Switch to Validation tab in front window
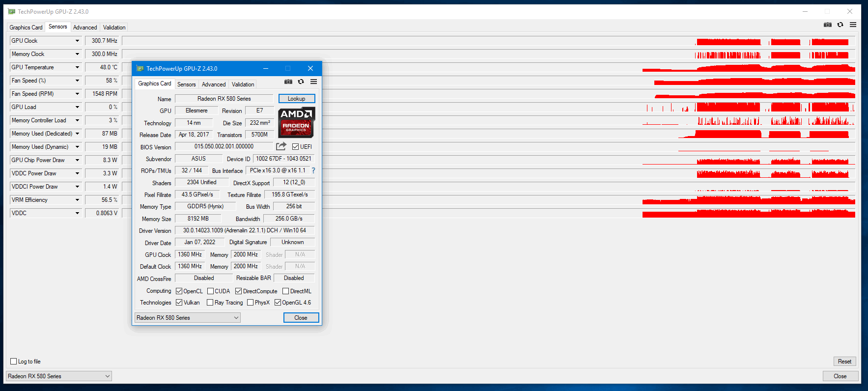Screen dimensions: 868x391 (x=243, y=84)
